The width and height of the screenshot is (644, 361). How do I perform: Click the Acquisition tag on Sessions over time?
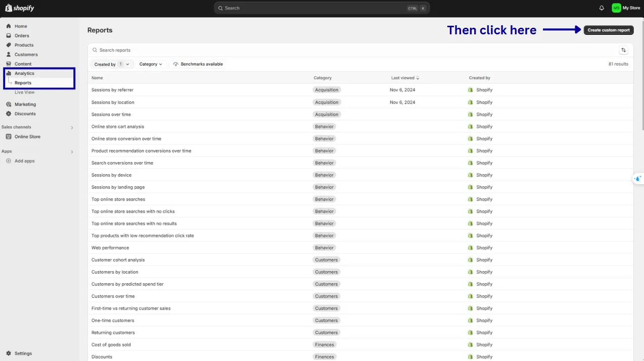coord(327,115)
